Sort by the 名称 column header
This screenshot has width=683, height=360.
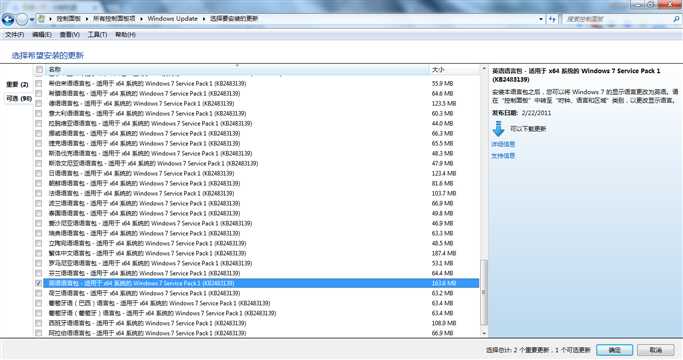tap(237, 70)
